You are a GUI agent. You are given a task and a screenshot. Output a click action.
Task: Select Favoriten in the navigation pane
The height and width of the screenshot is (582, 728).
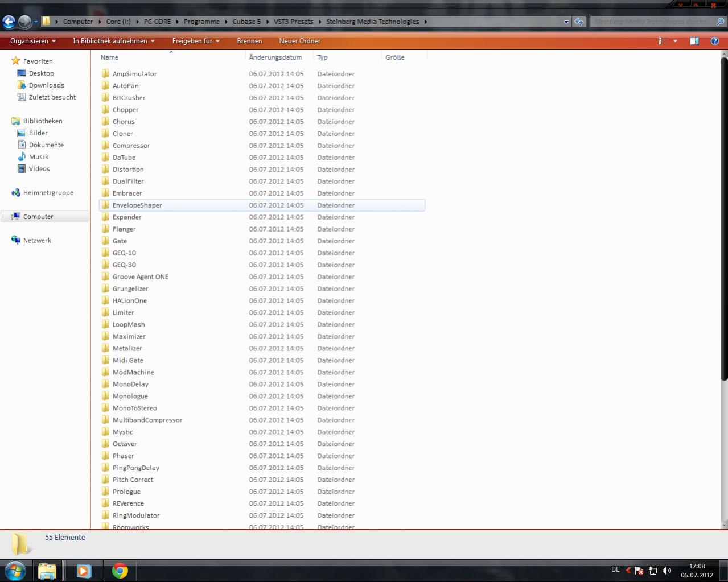point(38,61)
